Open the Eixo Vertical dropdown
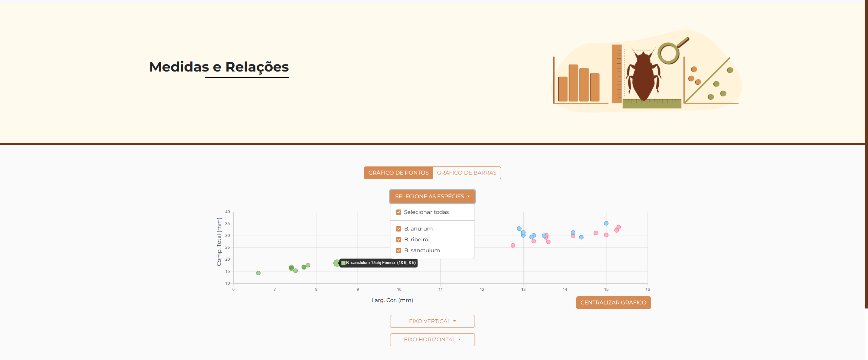The height and width of the screenshot is (360, 868). 432,321
